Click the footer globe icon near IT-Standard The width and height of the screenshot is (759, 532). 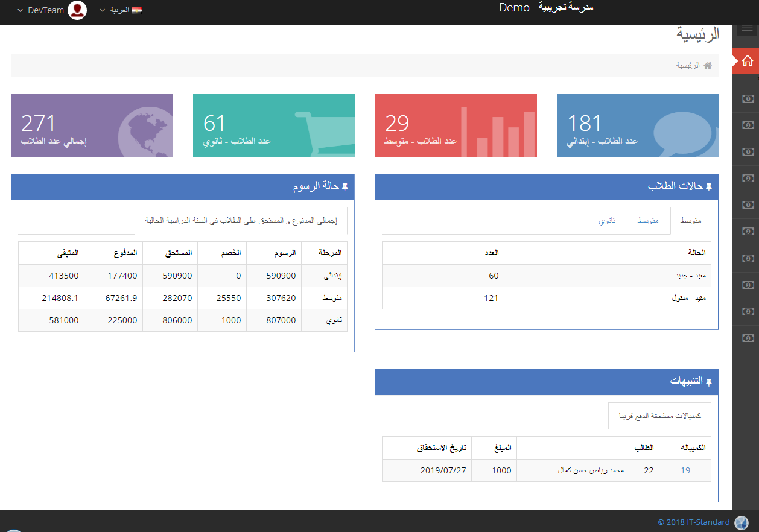tap(742, 522)
